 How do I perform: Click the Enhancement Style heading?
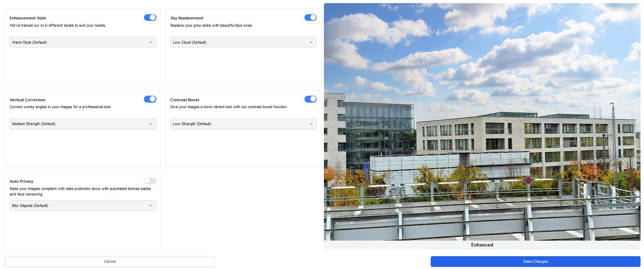28,18
